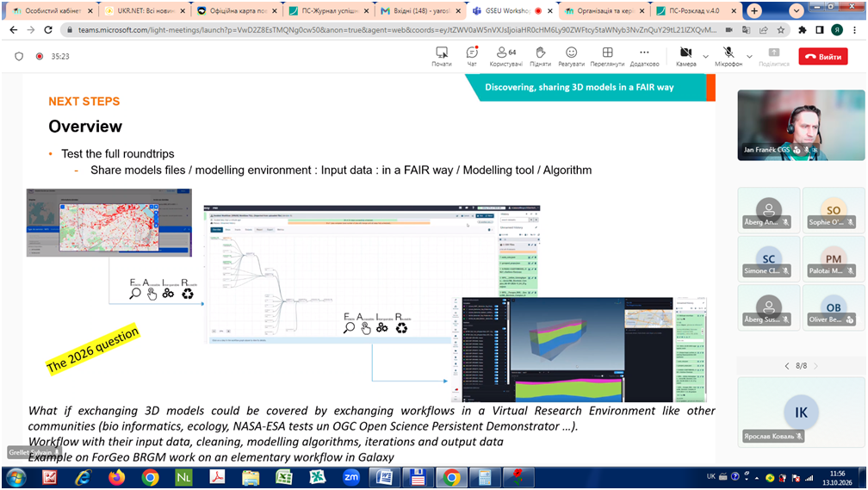Leave meeting with Вийти button
The width and height of the screenshot is (868, 490).
[x=823, y=57]
